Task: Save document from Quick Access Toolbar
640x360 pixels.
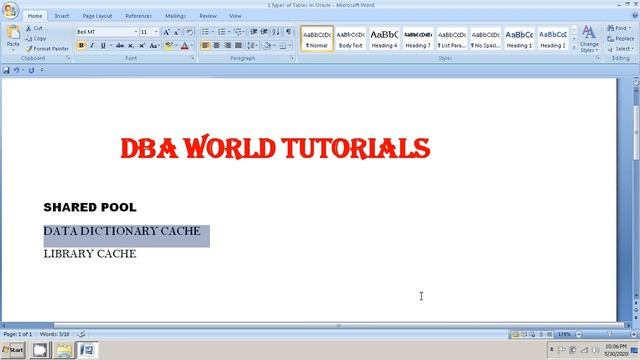Action: click(6, 70)
